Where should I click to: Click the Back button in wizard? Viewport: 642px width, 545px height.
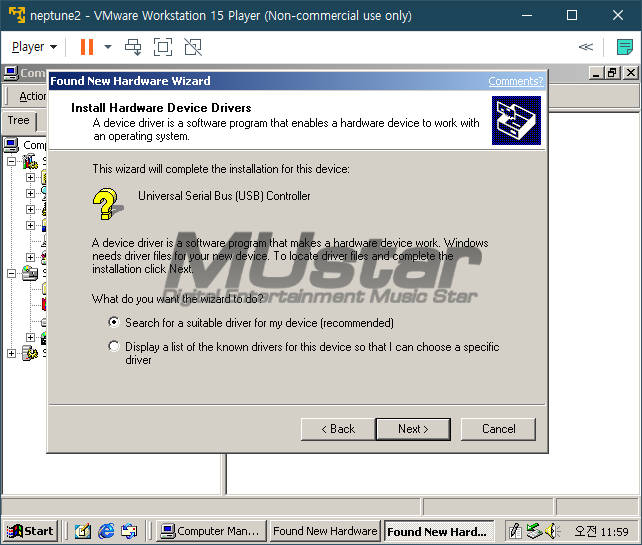338,429
